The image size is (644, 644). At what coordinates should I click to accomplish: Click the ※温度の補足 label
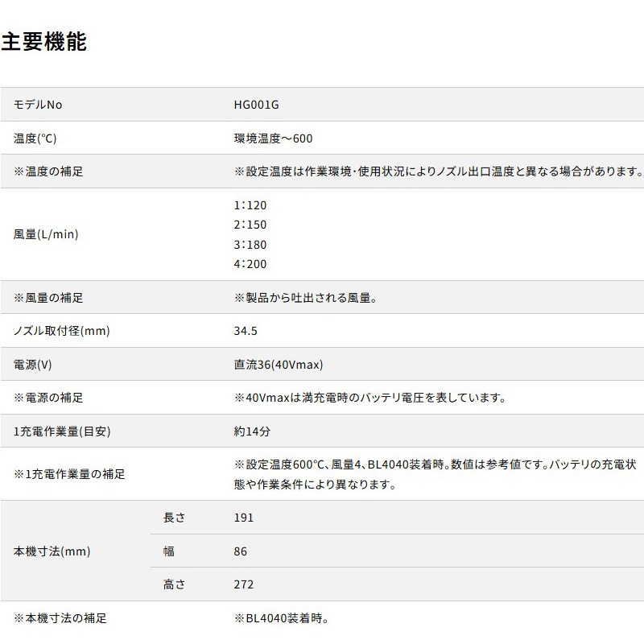point(48,171)
